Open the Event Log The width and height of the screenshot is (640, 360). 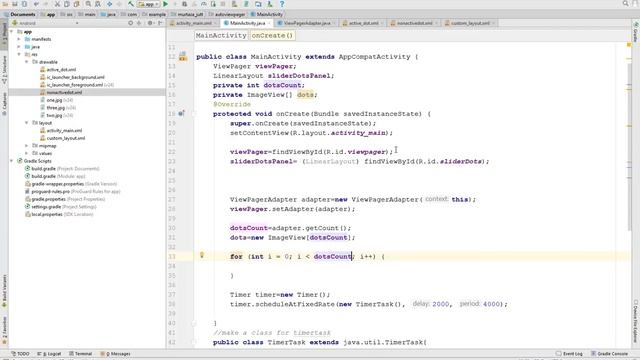point(569,354)
